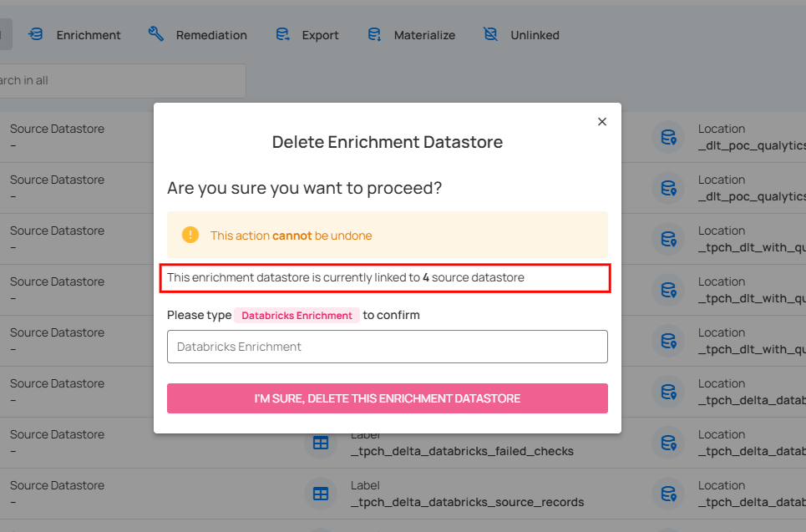
Task: Select the Unlinked tab
Action: [521, 35]
